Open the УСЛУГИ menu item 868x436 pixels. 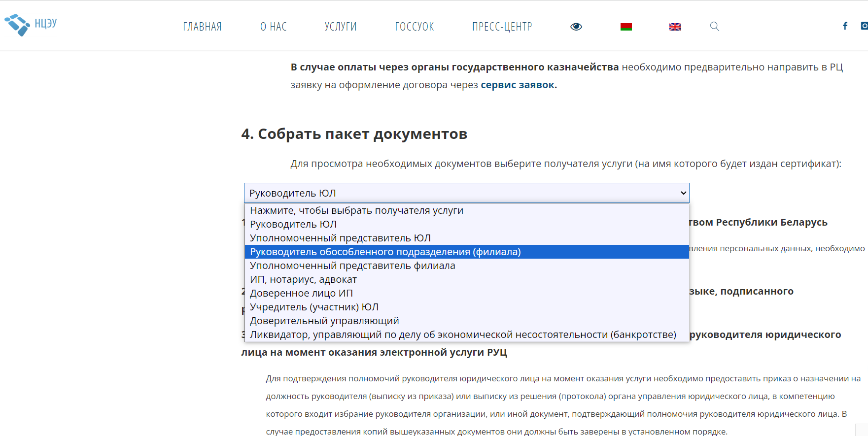[341, 27]
